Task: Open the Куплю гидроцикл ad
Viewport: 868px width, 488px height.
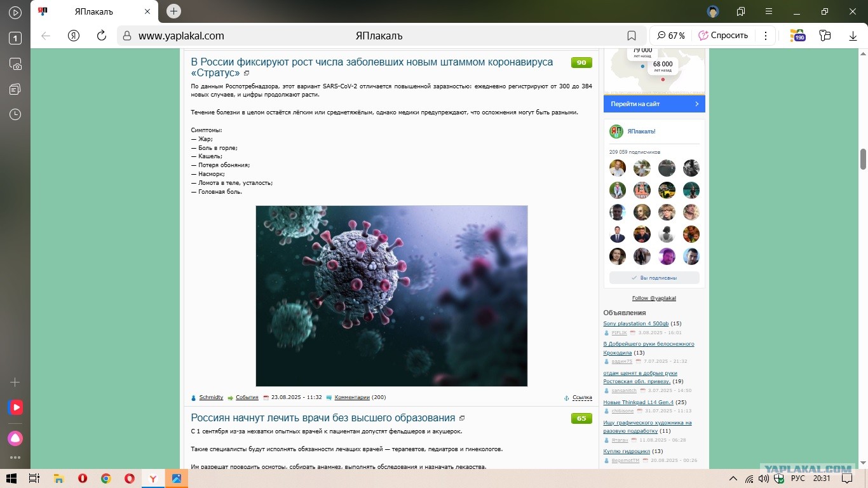Action: (x=627, y=452)
